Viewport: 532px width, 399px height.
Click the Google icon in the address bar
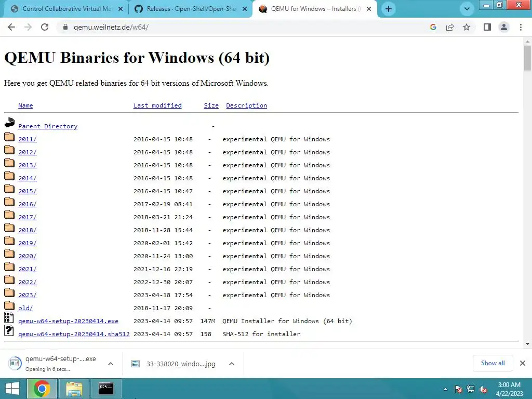pos(433,27)
